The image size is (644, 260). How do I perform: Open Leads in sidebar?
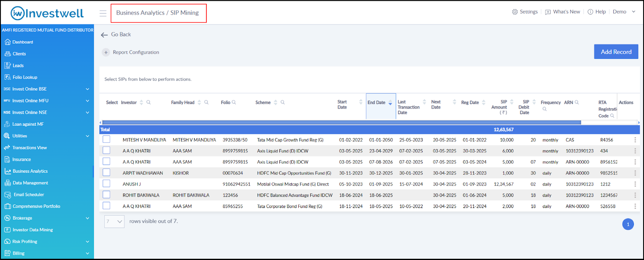coord(18,66)
